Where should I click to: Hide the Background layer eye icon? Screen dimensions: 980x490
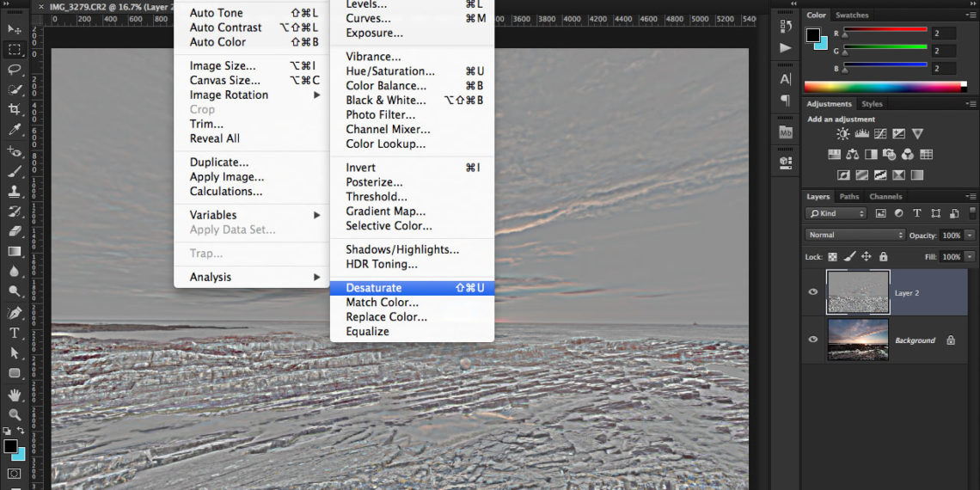pyautogui.click(x=813, y=340)
